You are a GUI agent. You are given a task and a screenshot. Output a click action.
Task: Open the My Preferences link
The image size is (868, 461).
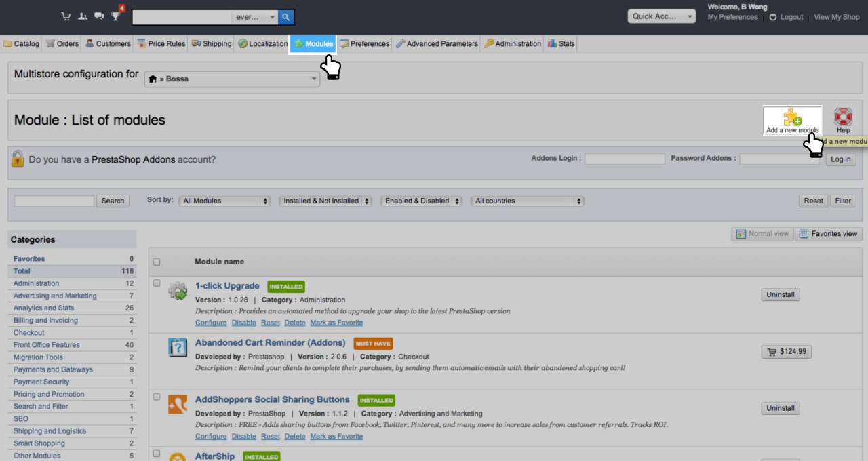coord(732,17)
